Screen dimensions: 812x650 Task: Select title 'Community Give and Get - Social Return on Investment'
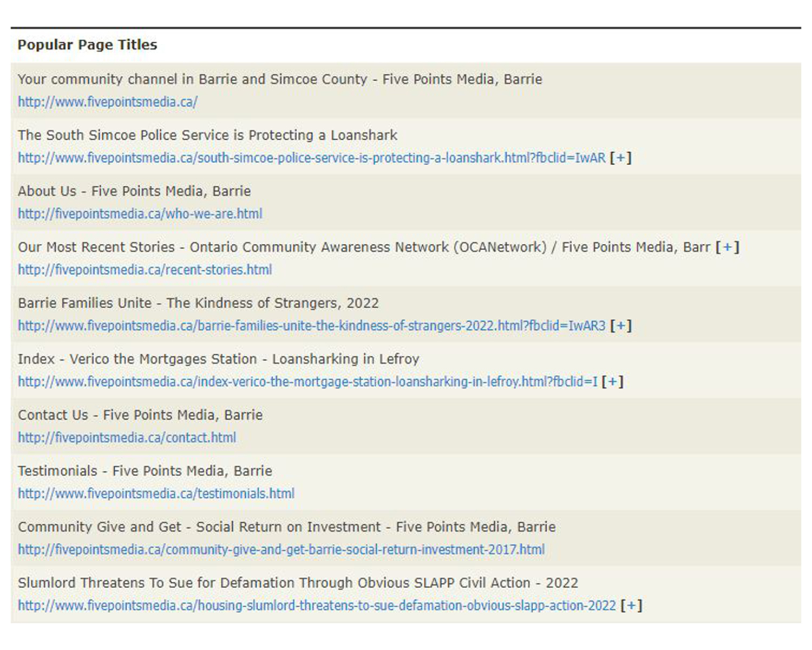[287, 526]
